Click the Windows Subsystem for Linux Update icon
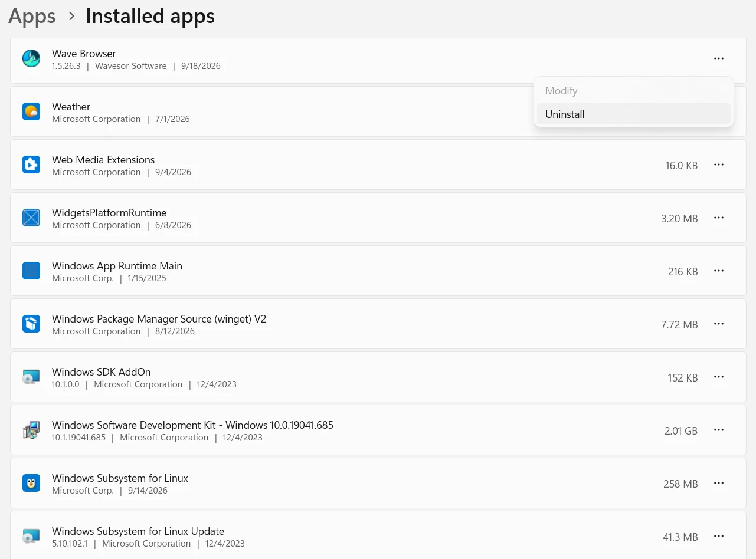The height and width of the screenshot is (559, 756). [31, 536]
